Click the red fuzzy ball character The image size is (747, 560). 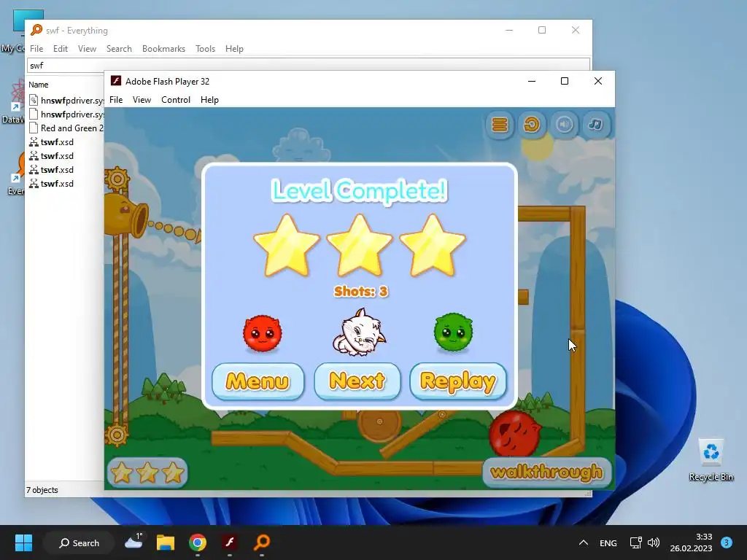coord(263,332)
